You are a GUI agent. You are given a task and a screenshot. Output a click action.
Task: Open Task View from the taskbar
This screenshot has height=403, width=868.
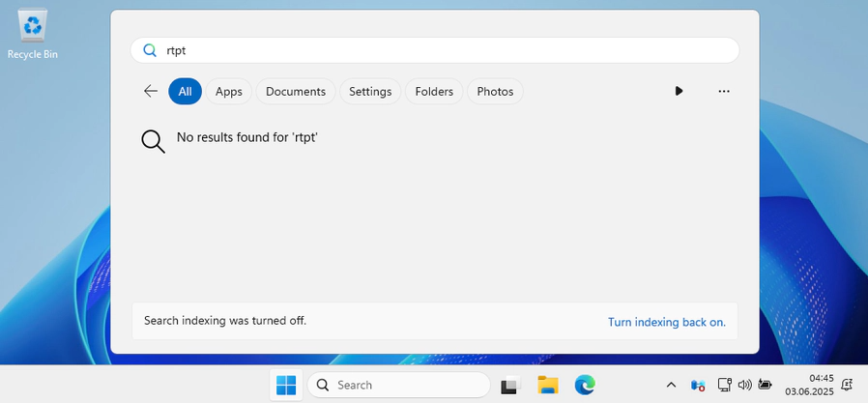pos(509,385)
